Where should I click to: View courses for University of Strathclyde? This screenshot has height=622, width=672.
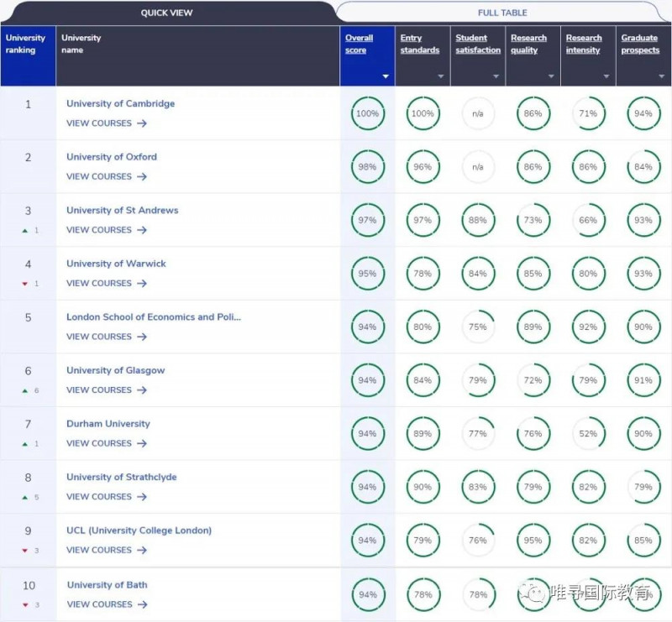point(107,496)
